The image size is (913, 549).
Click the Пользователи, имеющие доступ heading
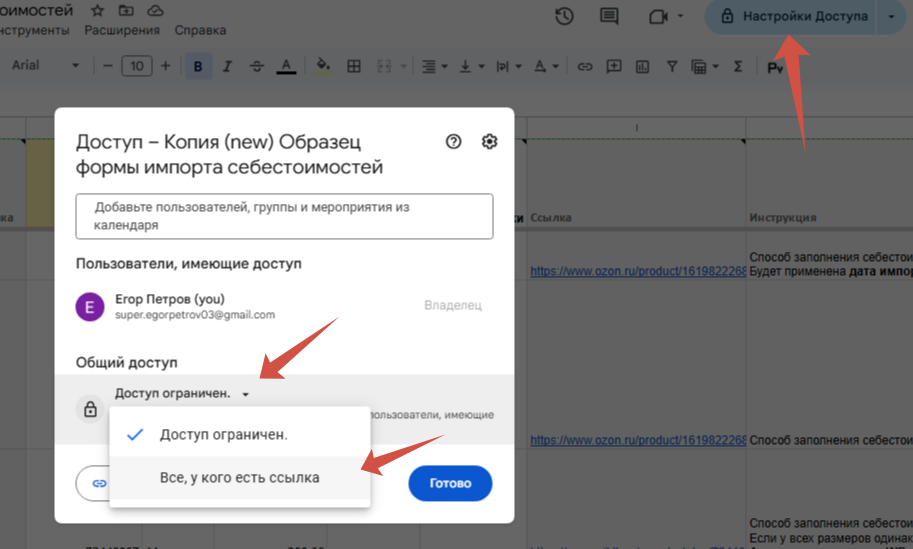pos(189,264)
